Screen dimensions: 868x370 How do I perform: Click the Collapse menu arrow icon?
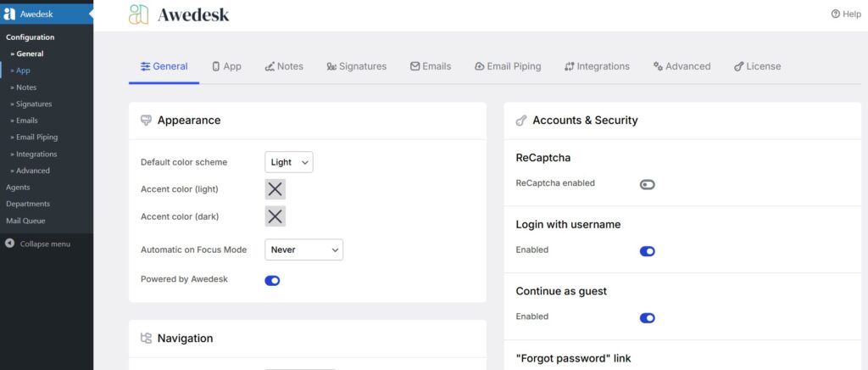click(10, 244)
